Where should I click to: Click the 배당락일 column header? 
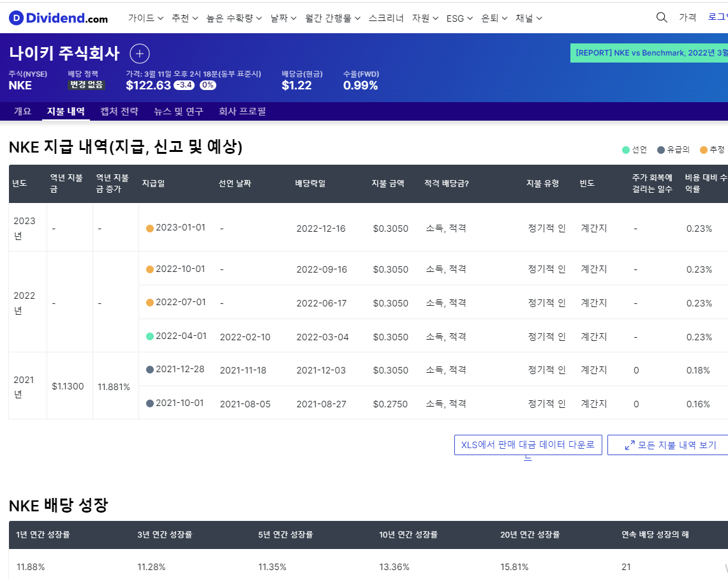click(x=310, y=184)
